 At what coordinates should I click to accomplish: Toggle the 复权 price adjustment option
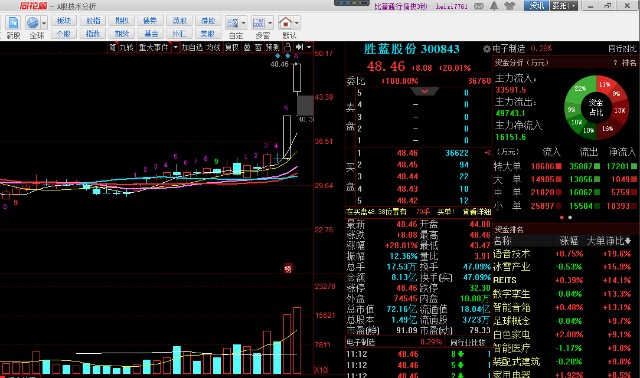click(x=232, y=48)
